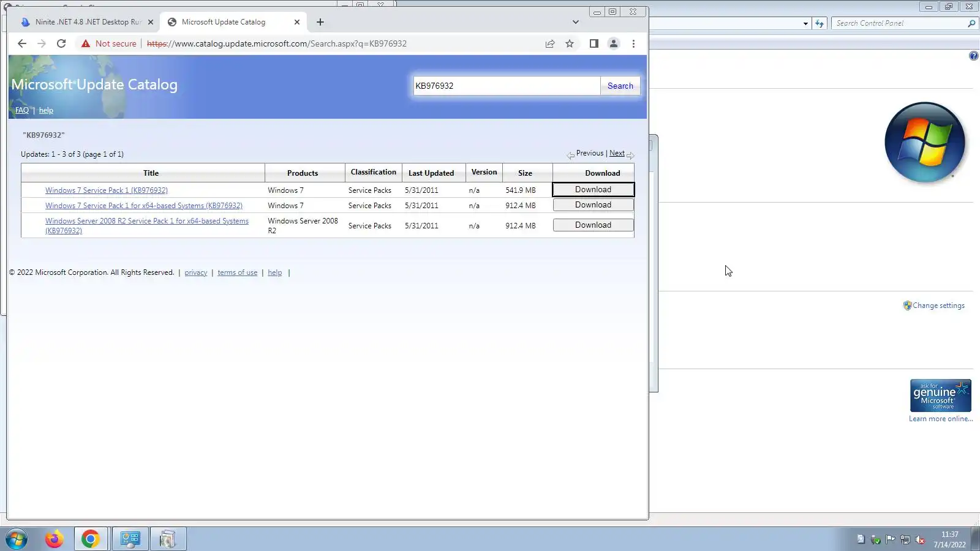Select the Microsoft Update Catalog tab
This screenshot has height=551, width=980.
[x=234, y=22]
